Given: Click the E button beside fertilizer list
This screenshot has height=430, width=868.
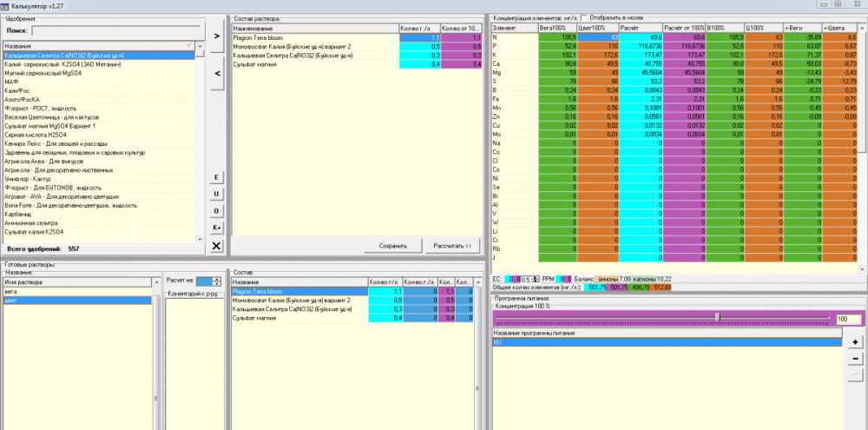Looking at the screenshot, I should click(216, 177).
